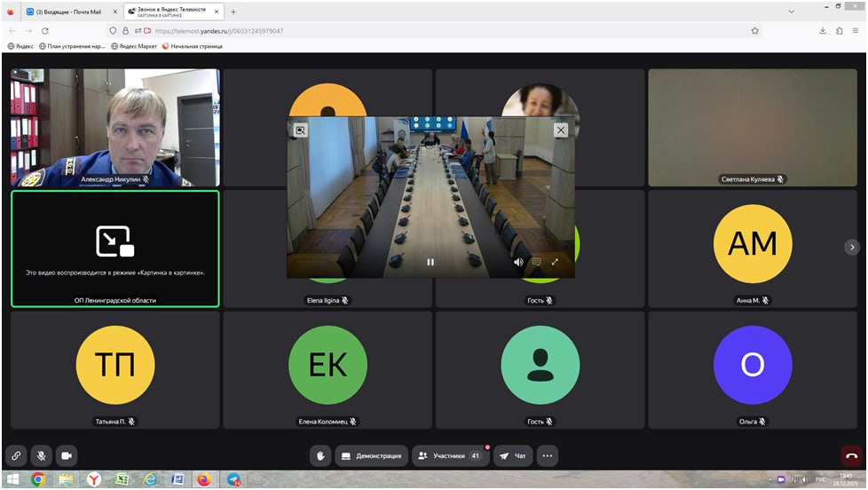Hang up with the red end-call button
868x490 pixels.
pyautogui.click(x=851, y=456)
